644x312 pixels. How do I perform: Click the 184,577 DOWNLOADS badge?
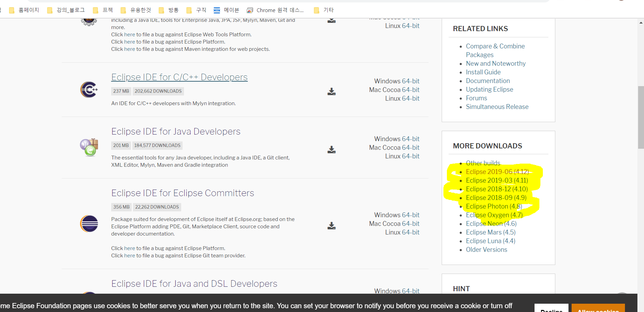point(157,145)
